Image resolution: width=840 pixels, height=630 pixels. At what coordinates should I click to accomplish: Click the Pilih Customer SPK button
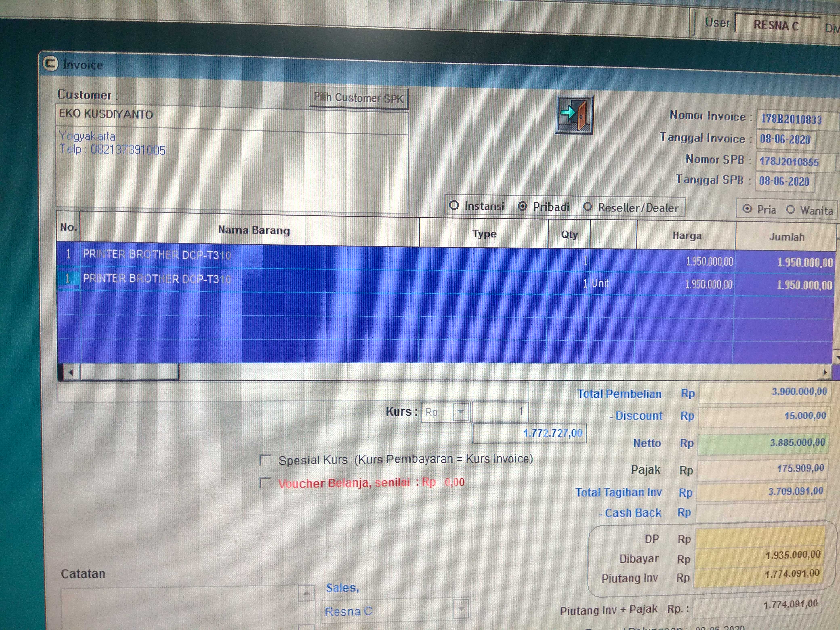(x=358, y=98)
